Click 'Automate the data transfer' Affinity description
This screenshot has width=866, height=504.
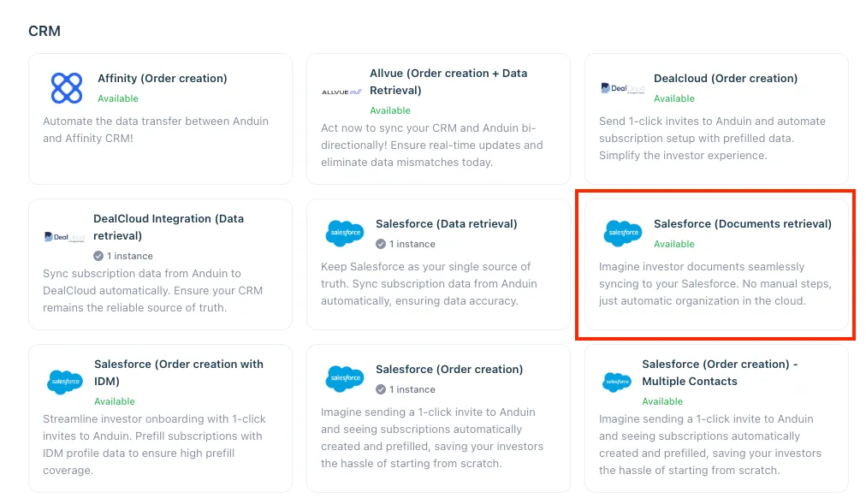[x=156, y=130]
